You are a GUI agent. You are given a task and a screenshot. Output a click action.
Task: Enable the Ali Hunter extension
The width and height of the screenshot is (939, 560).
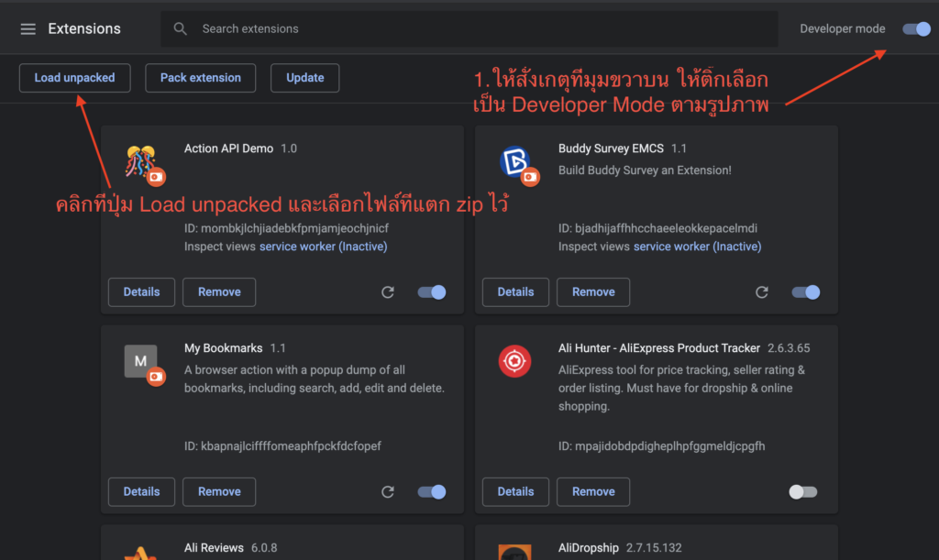803,492
